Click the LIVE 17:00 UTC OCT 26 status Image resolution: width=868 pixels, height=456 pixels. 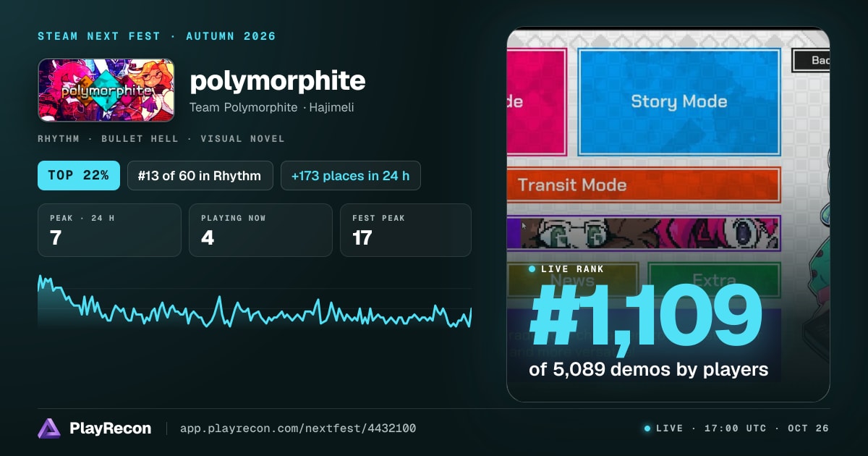click(736, 428)
